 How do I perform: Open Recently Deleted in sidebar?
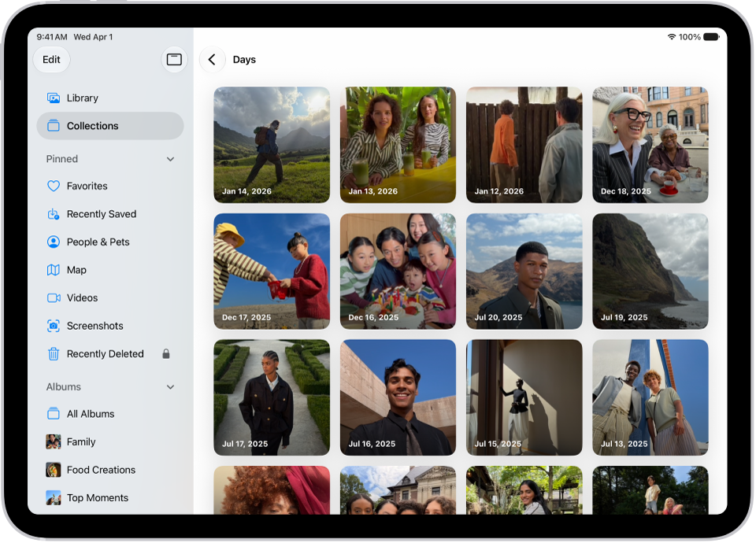(x=110, y=353)
